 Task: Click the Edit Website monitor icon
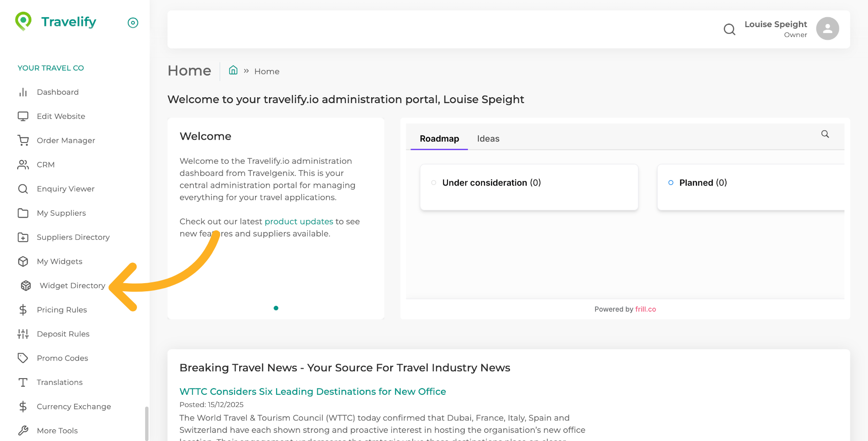coord(23,116)
